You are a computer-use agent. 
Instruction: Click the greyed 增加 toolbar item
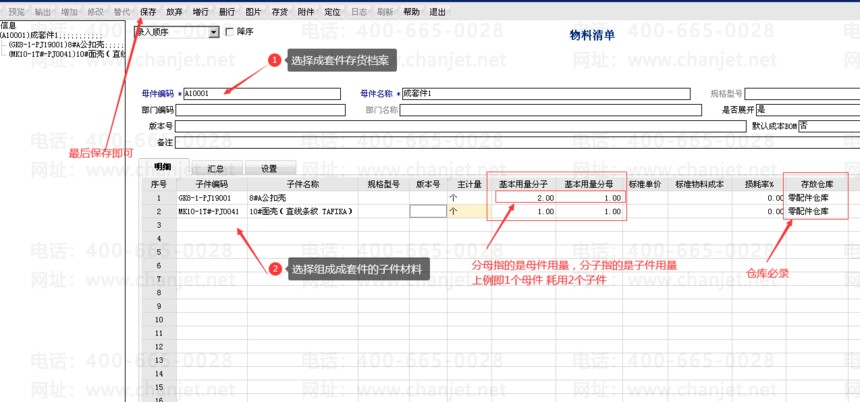[x=69, y=12]
